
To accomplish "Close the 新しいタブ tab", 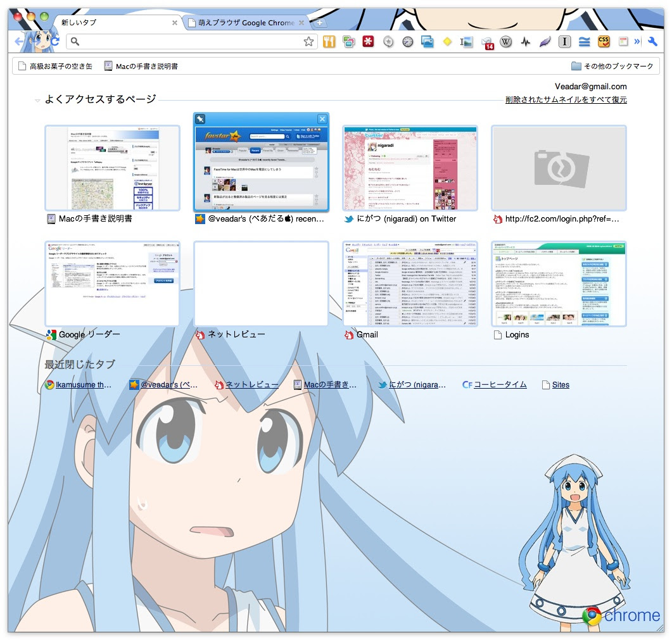I will pyautogui.click(x=174, y=23).
